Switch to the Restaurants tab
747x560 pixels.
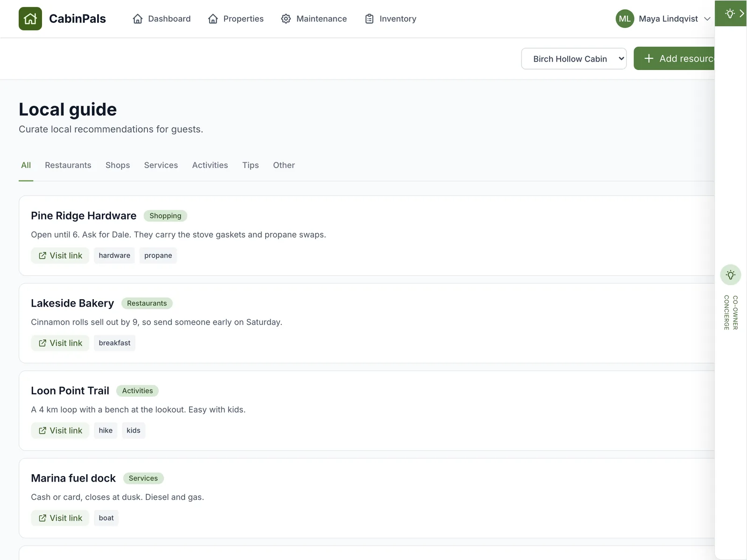click(68, 165)
